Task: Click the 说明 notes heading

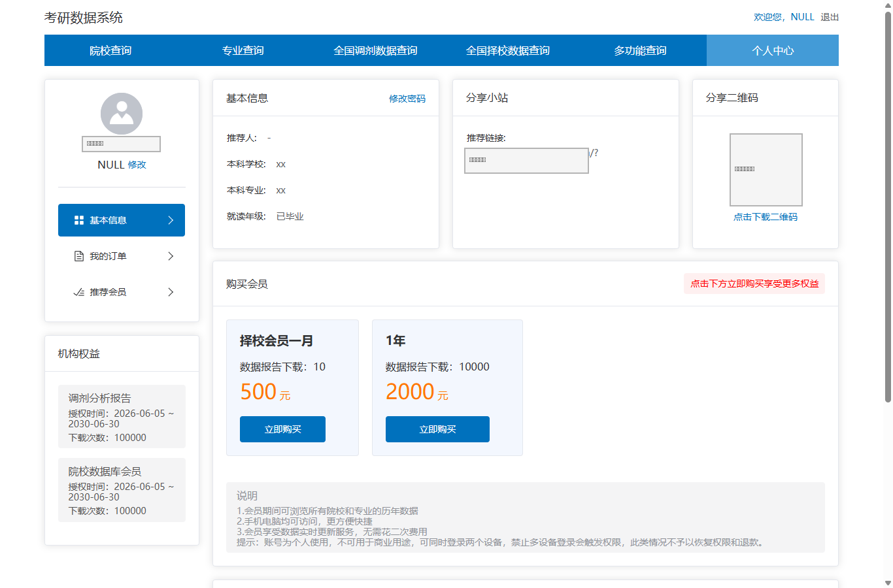Action: point(247,496)
